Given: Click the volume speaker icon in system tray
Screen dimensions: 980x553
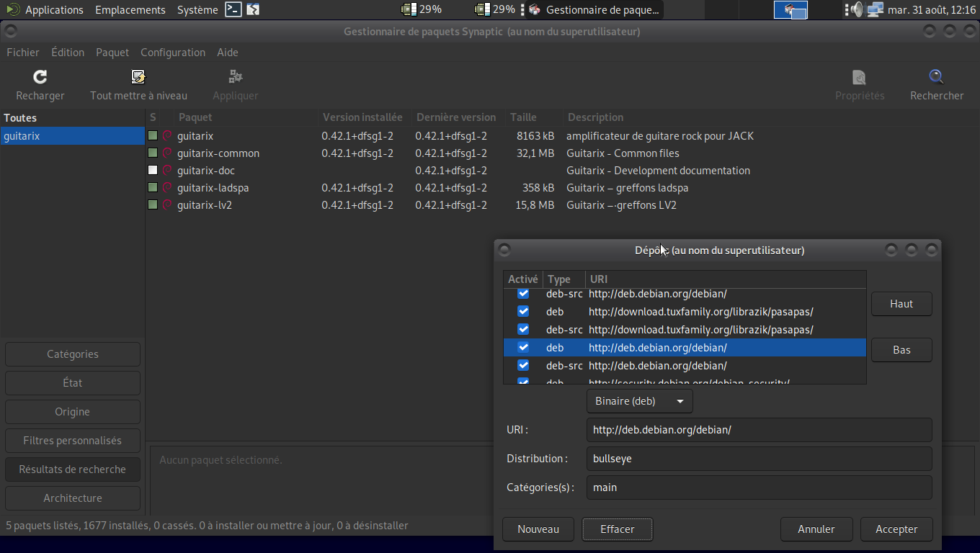Looking at the screenshot, I should point(855,9).
